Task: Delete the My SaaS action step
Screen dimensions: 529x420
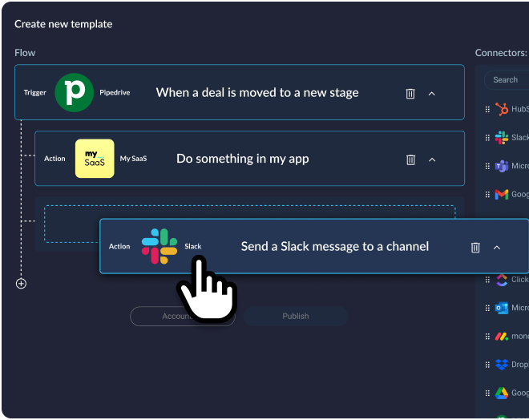Action: (410, 160)
